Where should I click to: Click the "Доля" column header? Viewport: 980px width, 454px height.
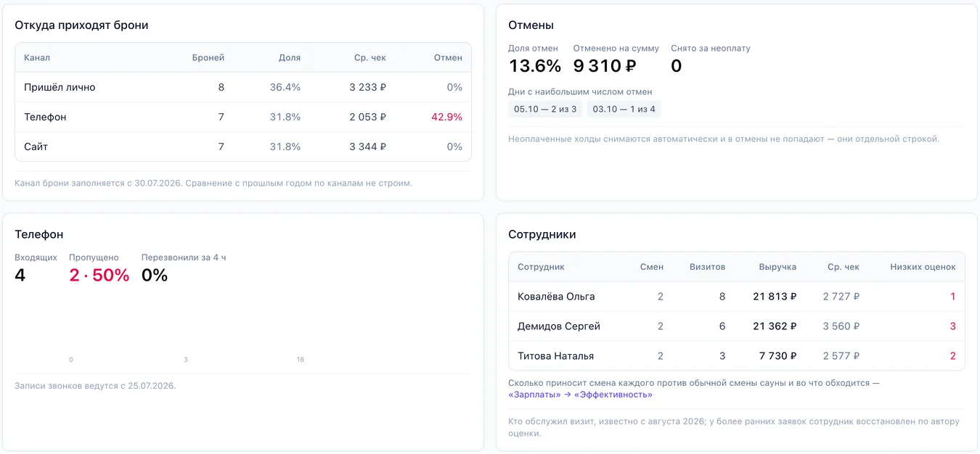(290, 57)
